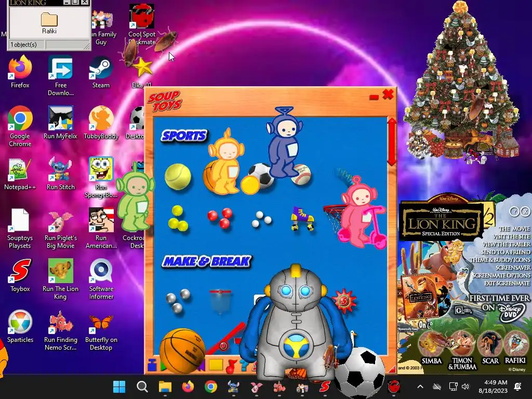532x399 pixels.
Task: Select the roller skate toy
Action: pyautogui.click(x=302, y=219)
